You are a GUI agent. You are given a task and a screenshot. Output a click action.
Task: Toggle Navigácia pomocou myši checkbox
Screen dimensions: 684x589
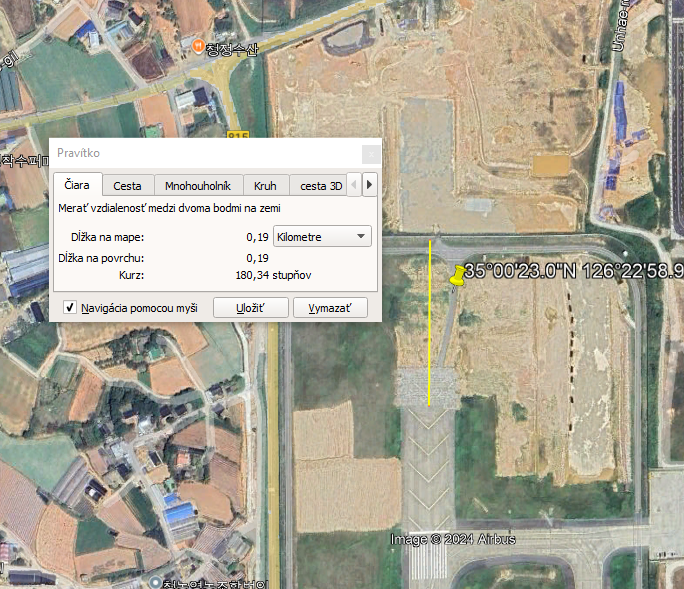[70, 308]
